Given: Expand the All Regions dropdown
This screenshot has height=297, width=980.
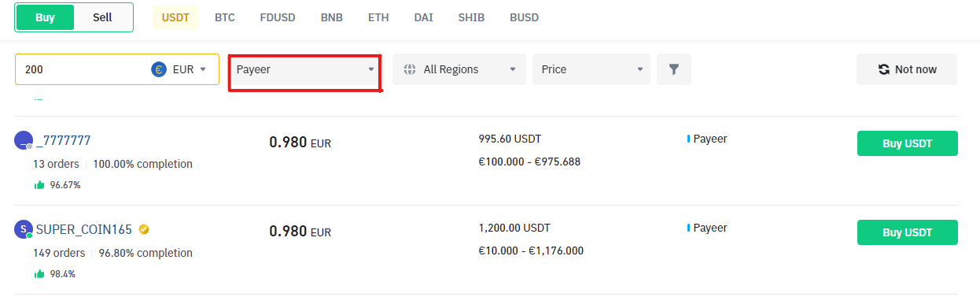Looking at the screenshot, I should pyautogui.click(x=459, y=69).
